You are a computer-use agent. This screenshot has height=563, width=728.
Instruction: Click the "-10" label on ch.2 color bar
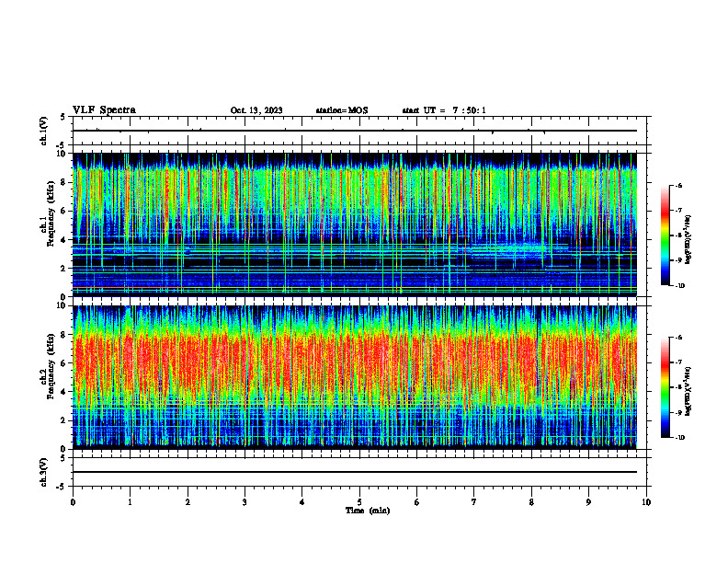pyautogui.click(x=679, y=438)
